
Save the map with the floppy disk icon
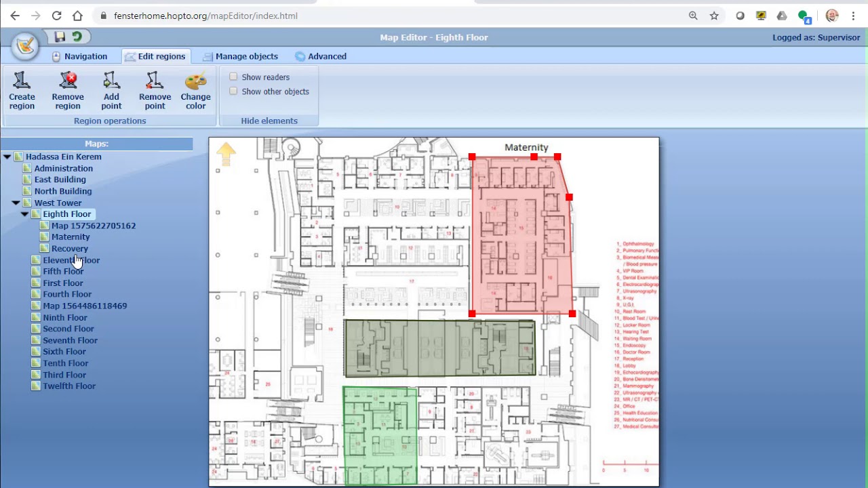60,37
